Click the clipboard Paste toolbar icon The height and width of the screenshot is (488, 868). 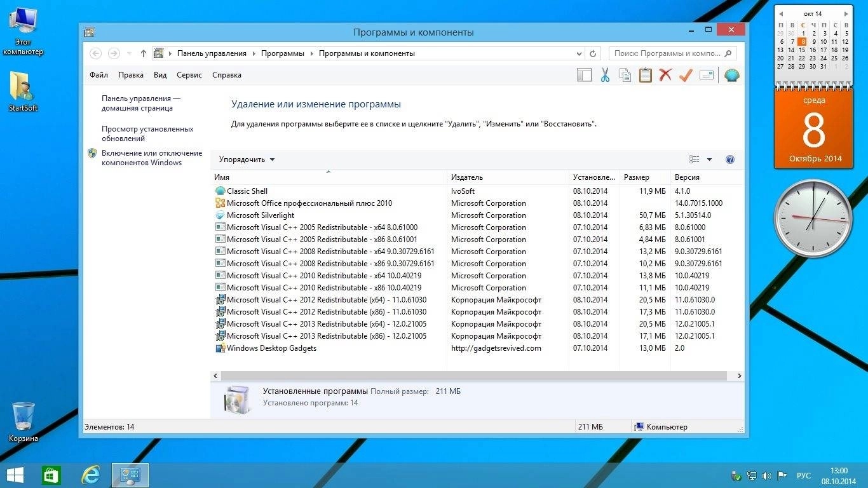click(646, 75)
